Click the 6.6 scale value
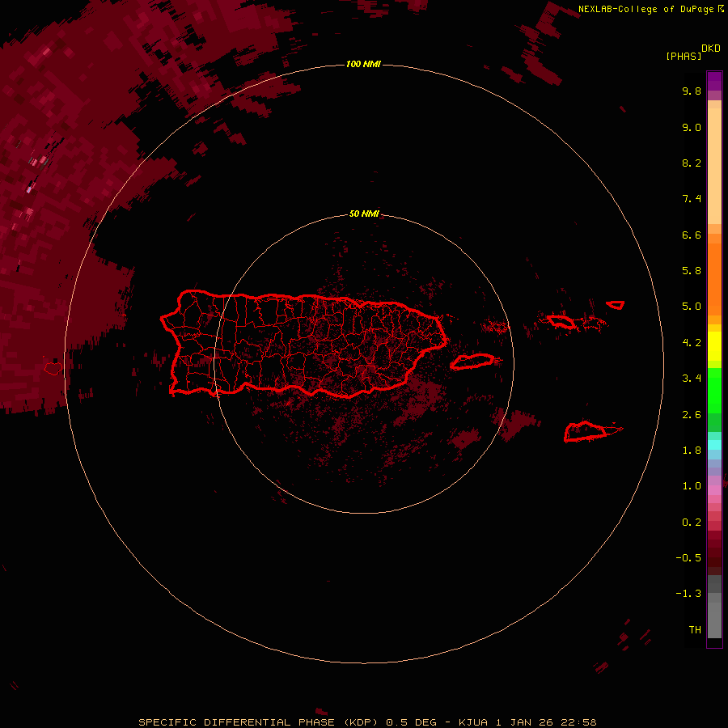 (692, 235)
